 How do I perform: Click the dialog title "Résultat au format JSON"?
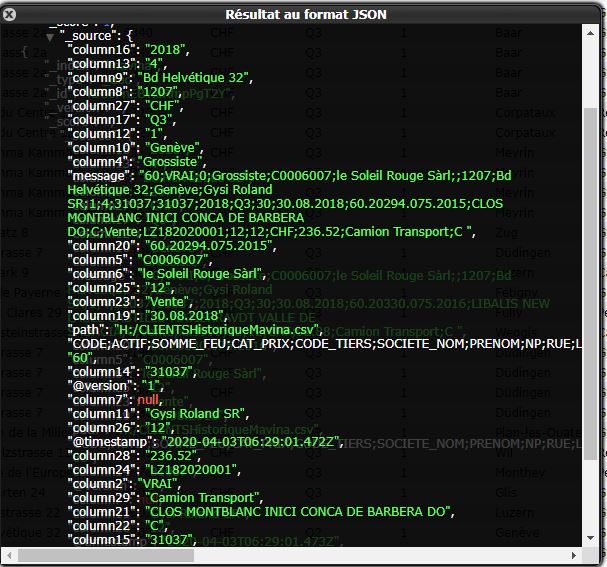click(x=306, y=15)
